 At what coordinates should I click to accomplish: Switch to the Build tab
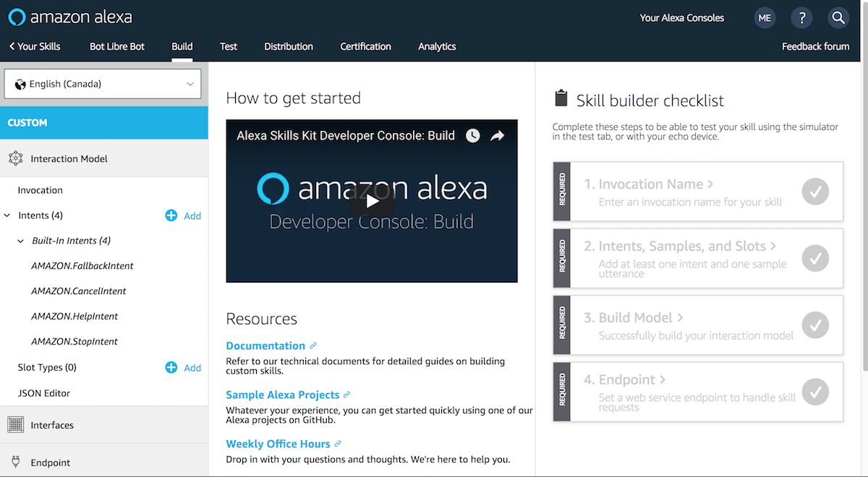click(x=182, y=46)
